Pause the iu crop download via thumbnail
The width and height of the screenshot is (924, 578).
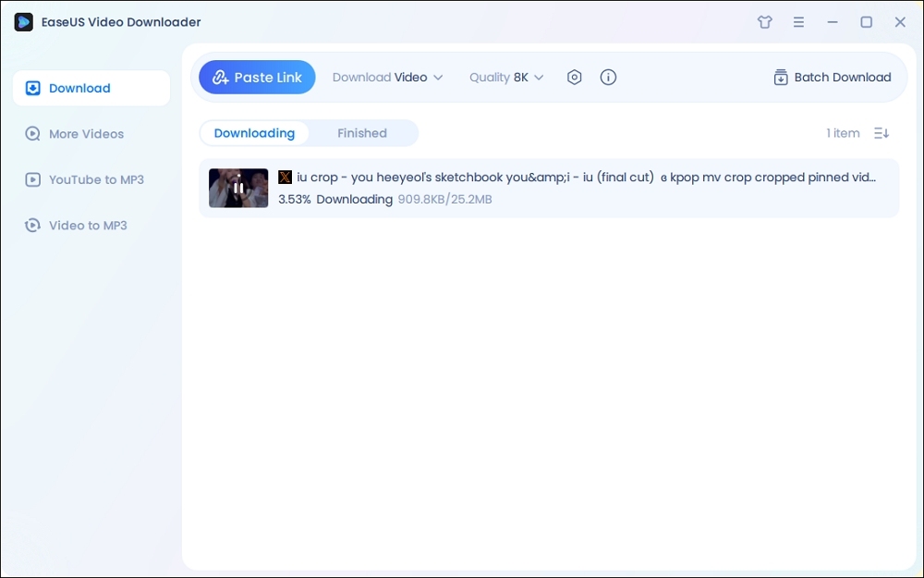pyautogui.click(x=238, y=188)
